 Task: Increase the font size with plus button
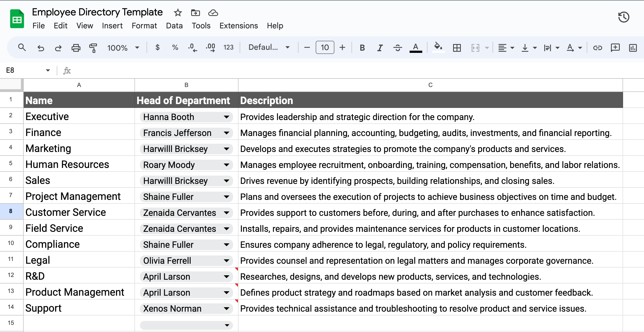(342, 47)
